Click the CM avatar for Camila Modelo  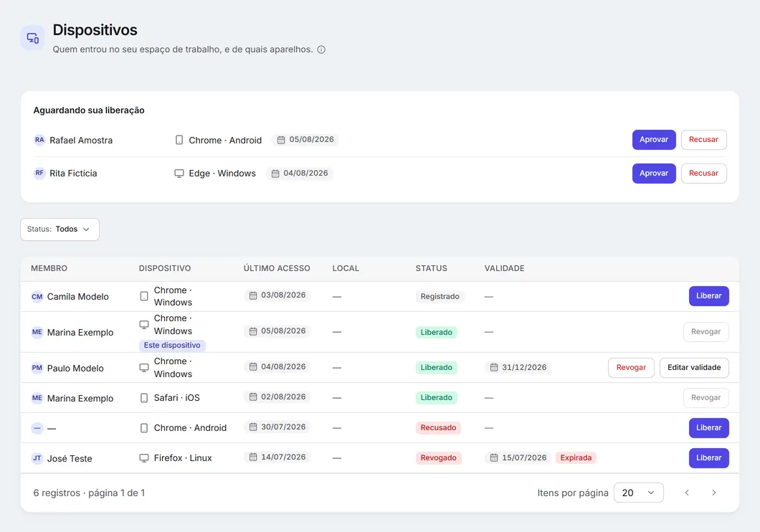coord(37,297)
